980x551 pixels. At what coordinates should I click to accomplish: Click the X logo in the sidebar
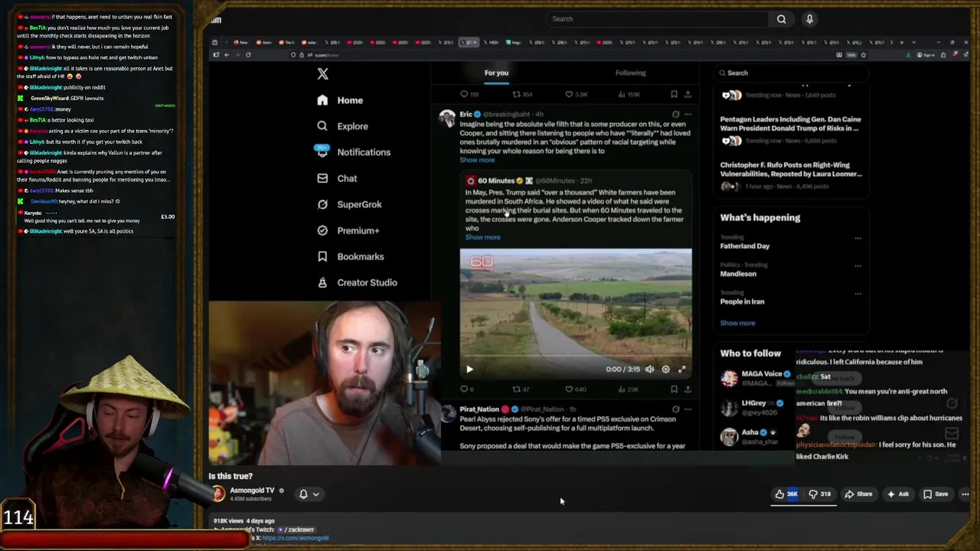click(322, 73)
